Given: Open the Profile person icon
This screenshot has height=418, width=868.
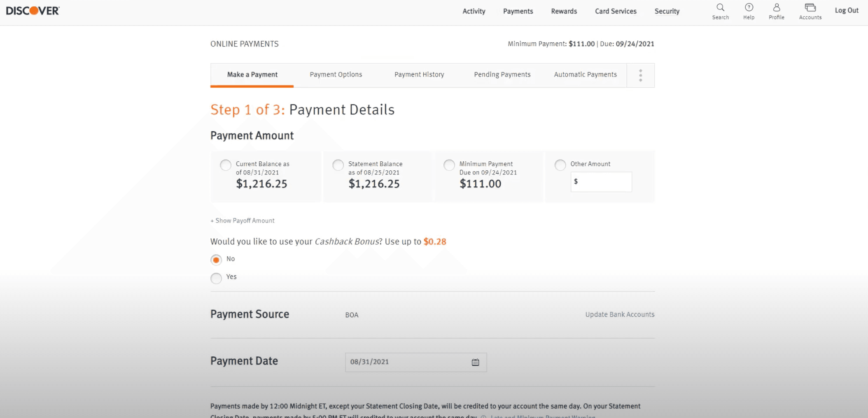Looking at the screenshot, I should click(776, 8).
